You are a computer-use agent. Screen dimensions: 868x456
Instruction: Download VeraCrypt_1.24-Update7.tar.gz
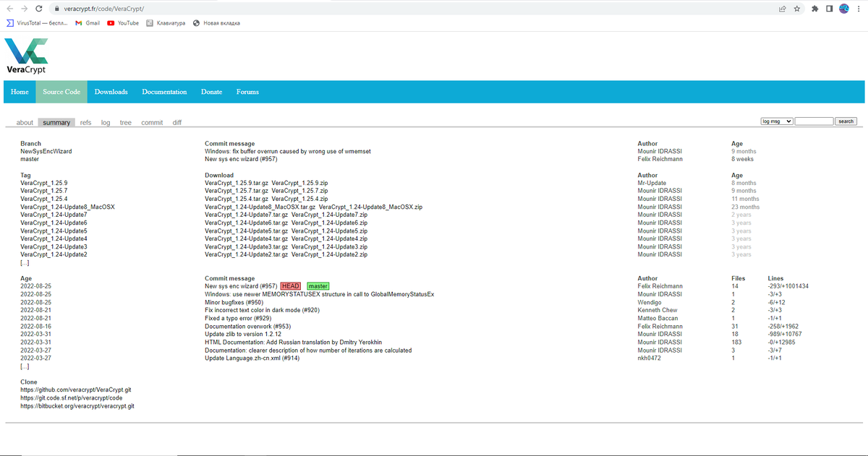coord(246,215)
